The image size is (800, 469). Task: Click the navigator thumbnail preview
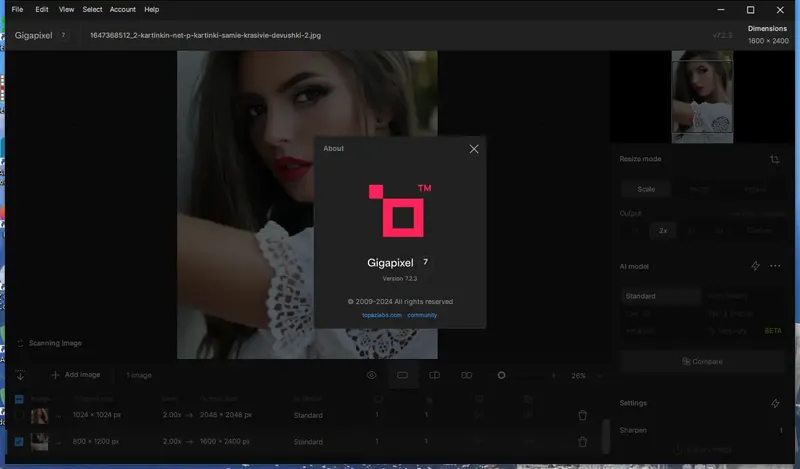(x=702, y=96)
